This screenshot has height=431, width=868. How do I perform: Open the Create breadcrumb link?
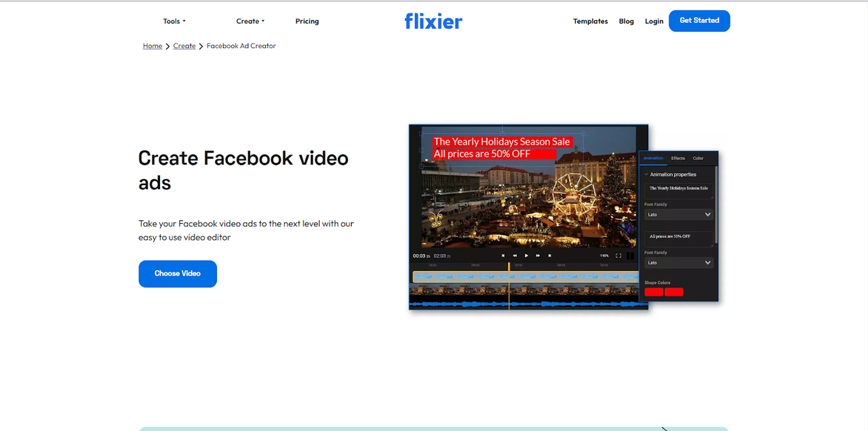(184, 46)
